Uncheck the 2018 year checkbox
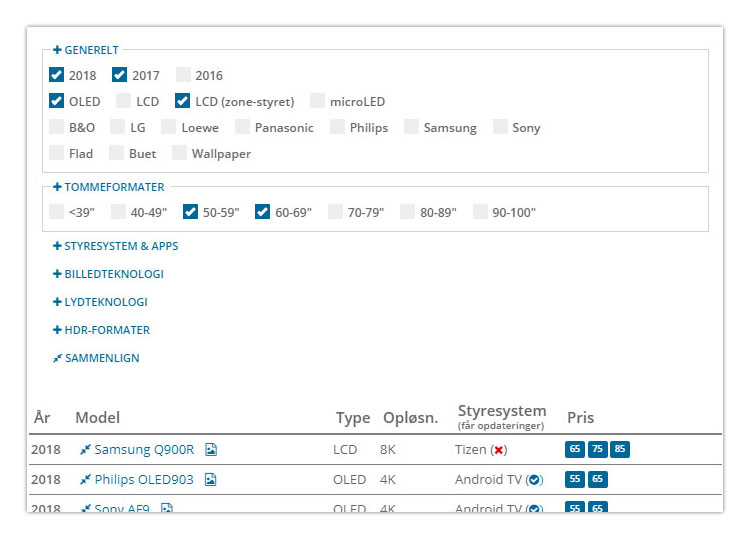The height and width of the screenshot is (539, 751). (x=57, y=75)
